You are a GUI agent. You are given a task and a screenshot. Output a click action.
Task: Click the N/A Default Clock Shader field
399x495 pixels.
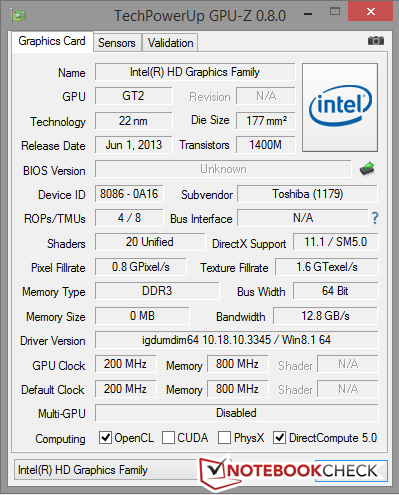pos(348,389)
